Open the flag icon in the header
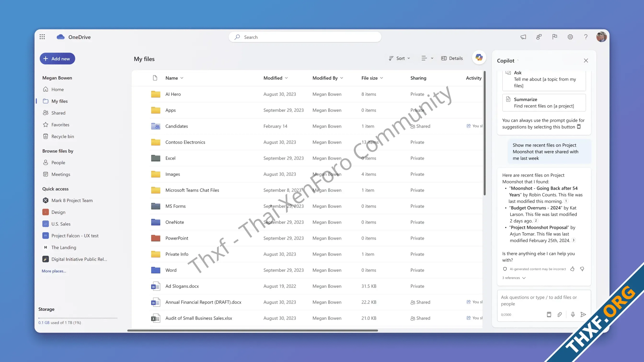The height and width of the screenshot is (362, 644). pyautogui.click(x=554, y=37)
